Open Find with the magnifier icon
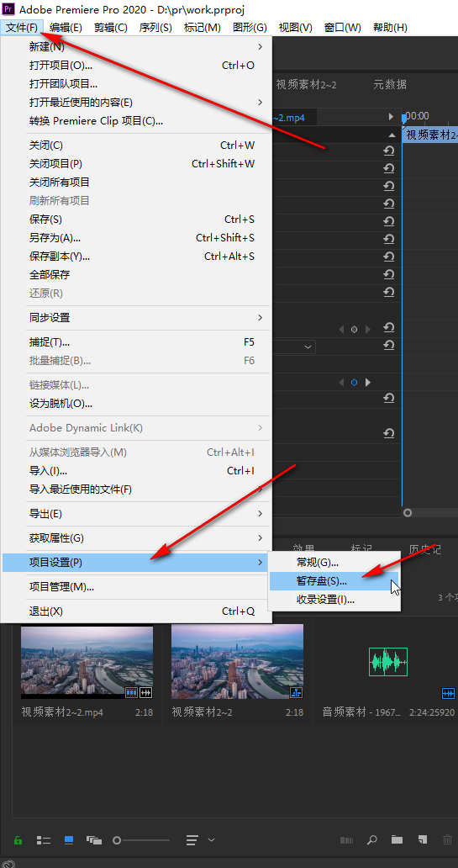Image resolution: width=458 pixels, height=868 pixels. coord(372,839)
